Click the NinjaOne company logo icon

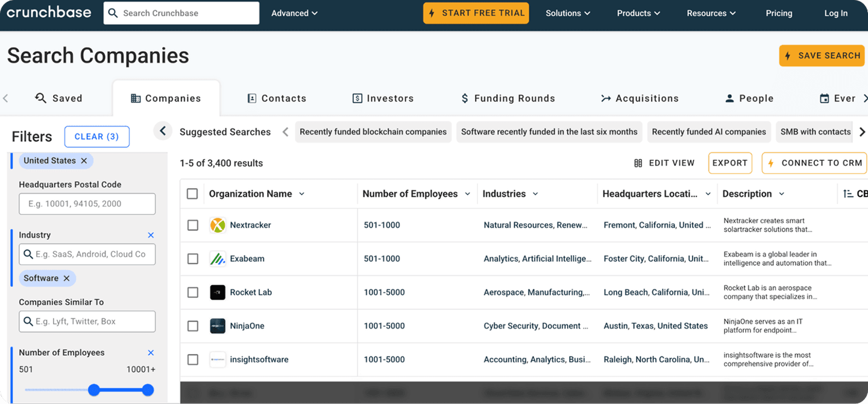(218, 326)
